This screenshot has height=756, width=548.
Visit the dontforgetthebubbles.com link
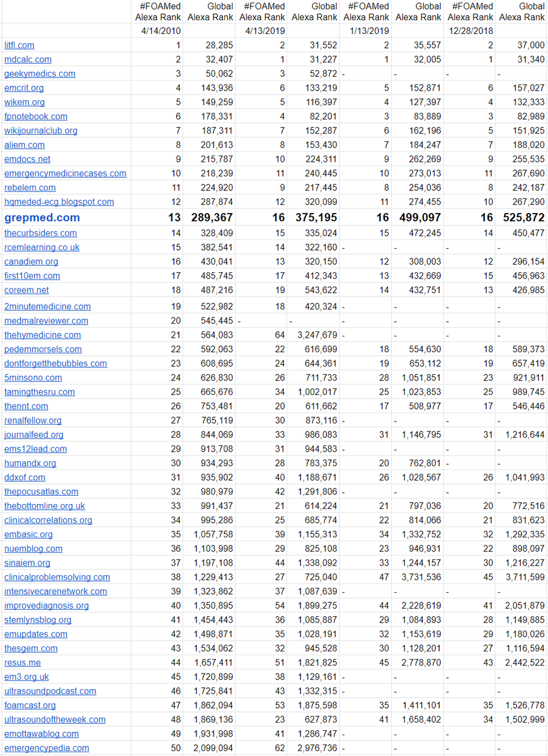click(55, 364)
